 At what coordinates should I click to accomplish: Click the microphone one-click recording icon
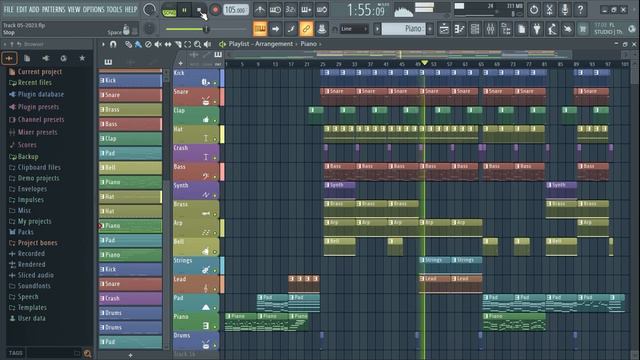[565, 9]
